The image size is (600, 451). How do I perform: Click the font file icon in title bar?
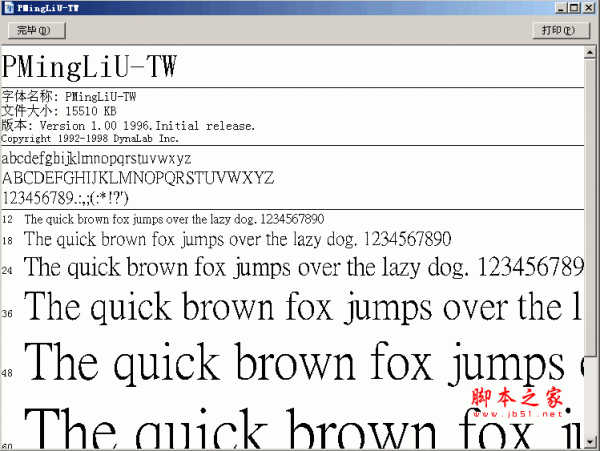click(x=8, y=8)
